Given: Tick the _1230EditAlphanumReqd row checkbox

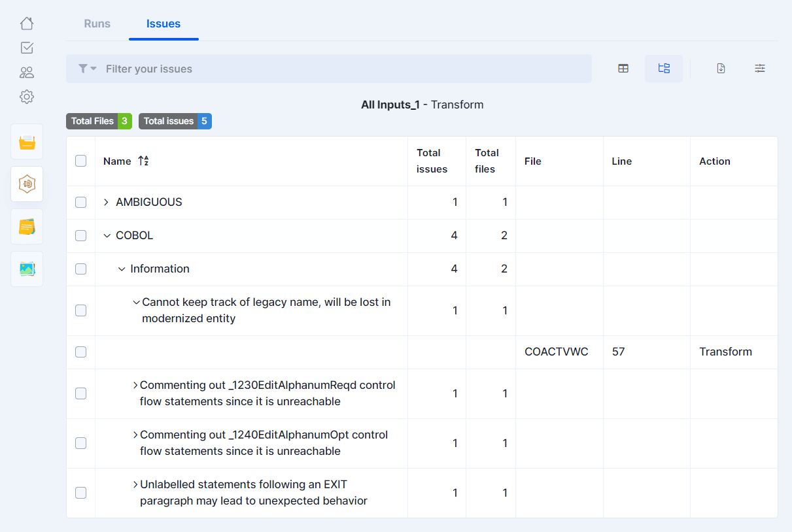Looking at the screenshot, I should pyautogui.click(x=80, y=393).
